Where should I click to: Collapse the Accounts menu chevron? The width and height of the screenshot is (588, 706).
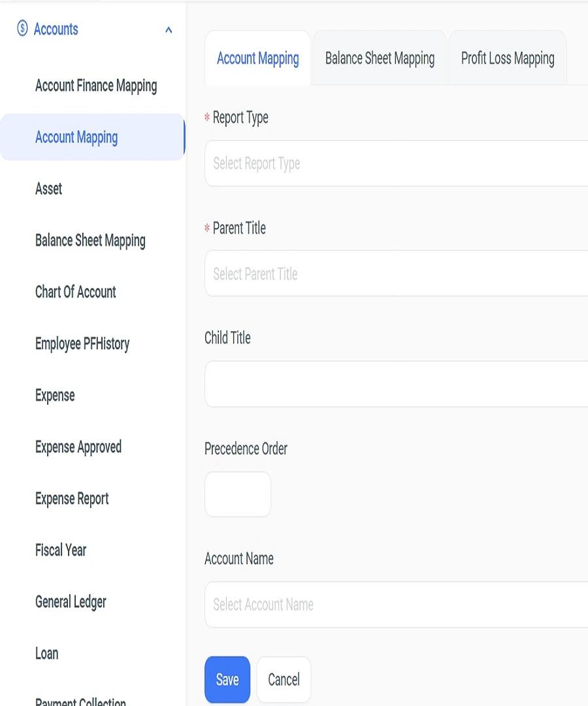tap(169, 30)
